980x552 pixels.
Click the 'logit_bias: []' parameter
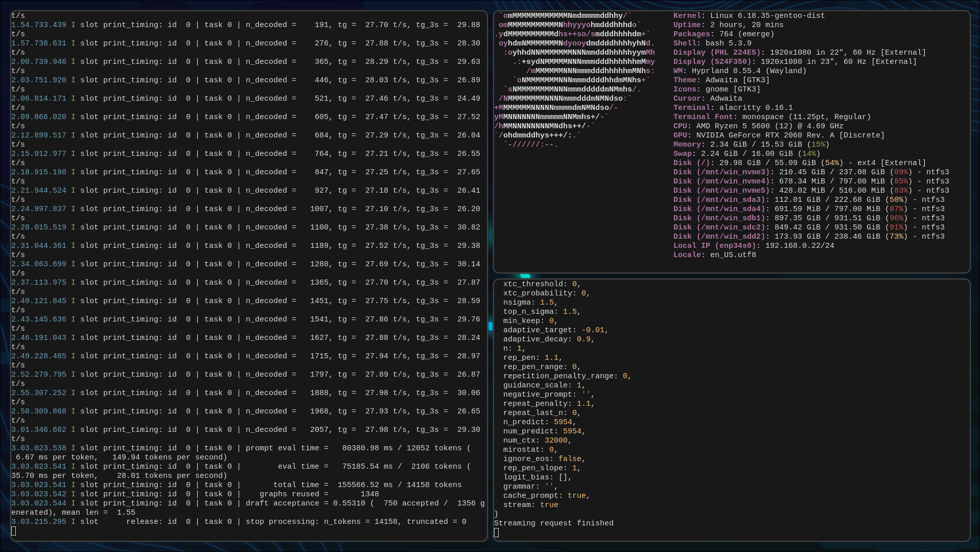[x=538, y=477]
